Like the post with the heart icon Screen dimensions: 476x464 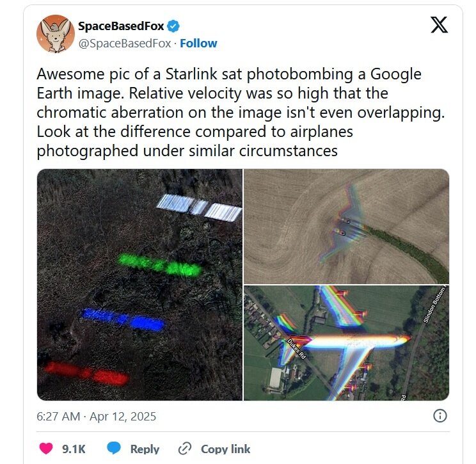coord(46,449)
